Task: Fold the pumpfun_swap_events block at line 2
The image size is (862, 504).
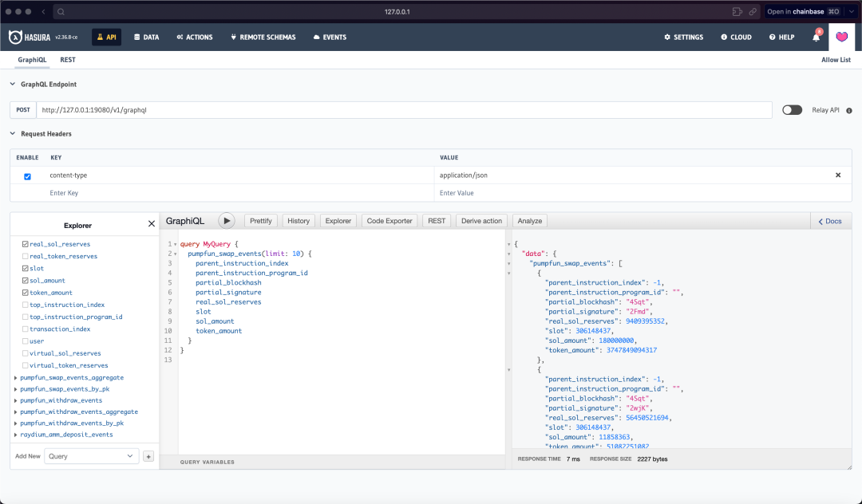Action: [x=176, y=254]
